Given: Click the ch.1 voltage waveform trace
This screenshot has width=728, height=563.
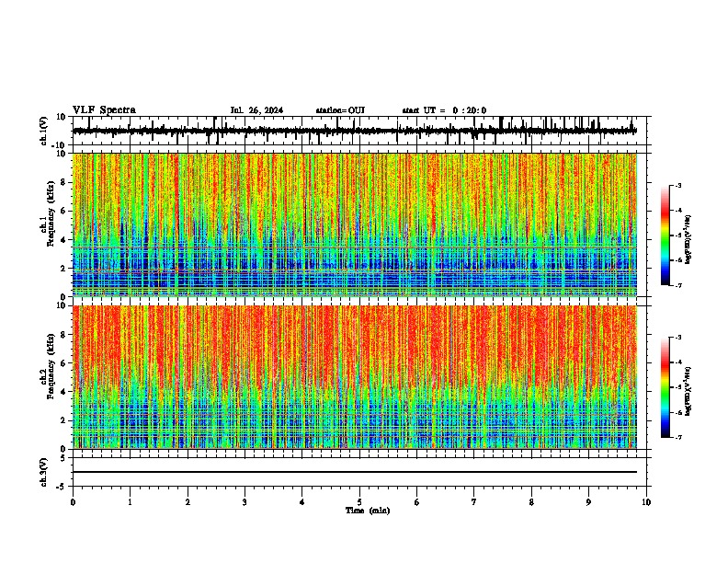Looking at the screenshot, I should click(x=355, y=131).
